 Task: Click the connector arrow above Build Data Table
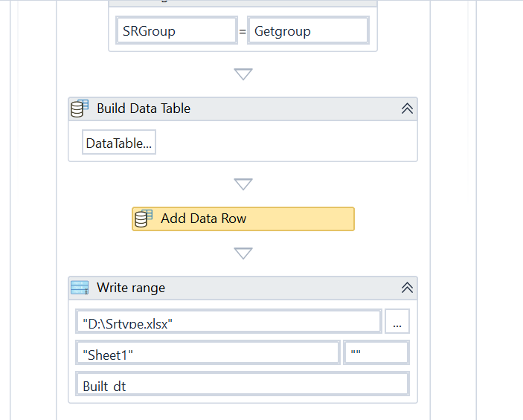pos(243,74)
